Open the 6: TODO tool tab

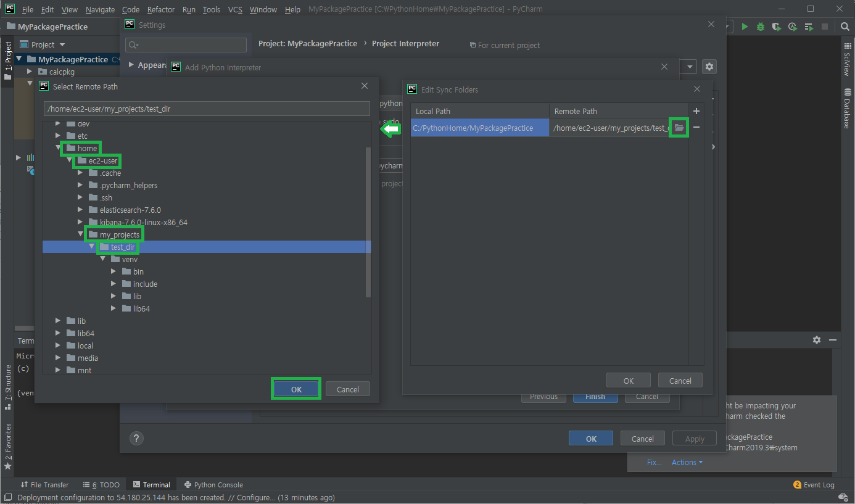[x=102, y=485]
